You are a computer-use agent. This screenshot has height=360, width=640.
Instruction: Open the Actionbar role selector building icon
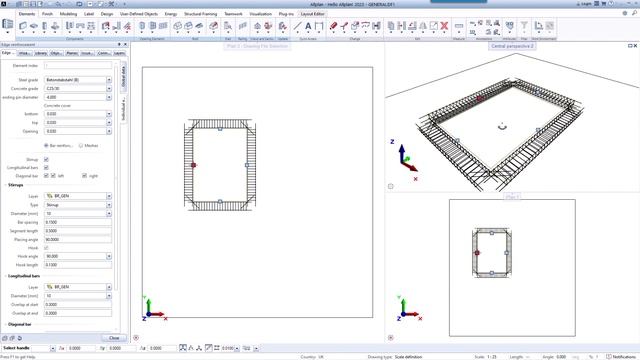point(7,24)
